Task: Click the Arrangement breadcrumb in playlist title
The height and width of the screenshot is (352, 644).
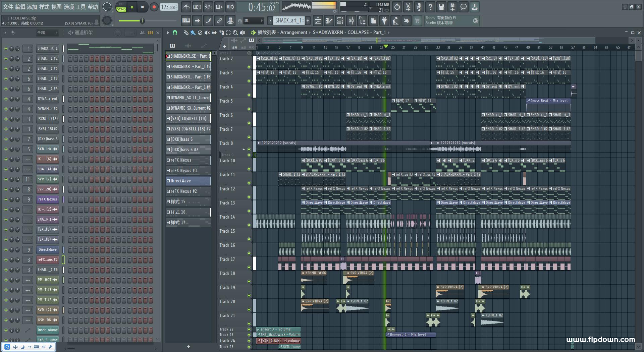Action: 293,33
